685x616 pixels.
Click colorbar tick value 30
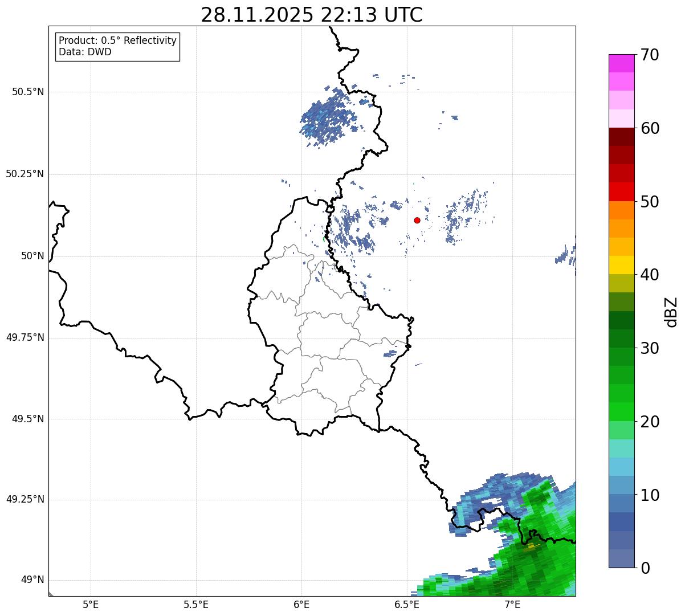[x=650, y=348]
